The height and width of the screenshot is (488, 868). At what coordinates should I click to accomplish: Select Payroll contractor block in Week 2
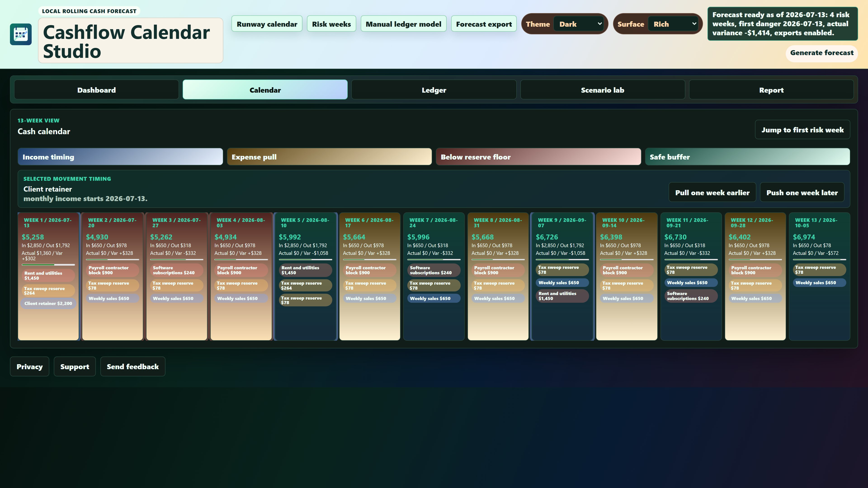coord(113,270)
